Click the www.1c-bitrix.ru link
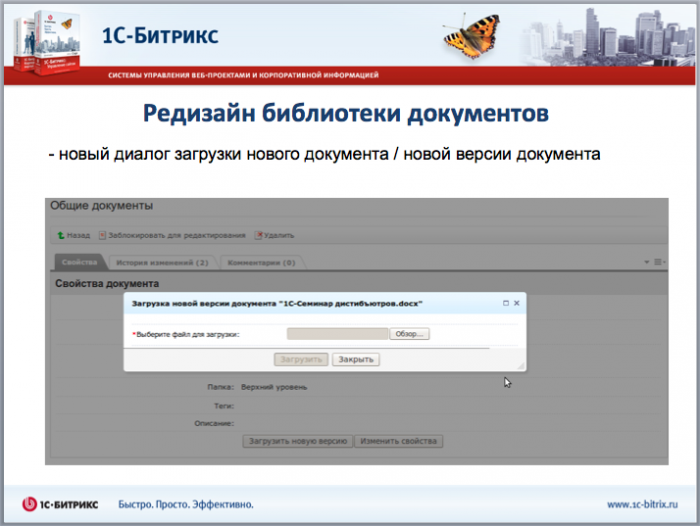The width and height of the screenshot is (700, 526). [x=642, y=505]
